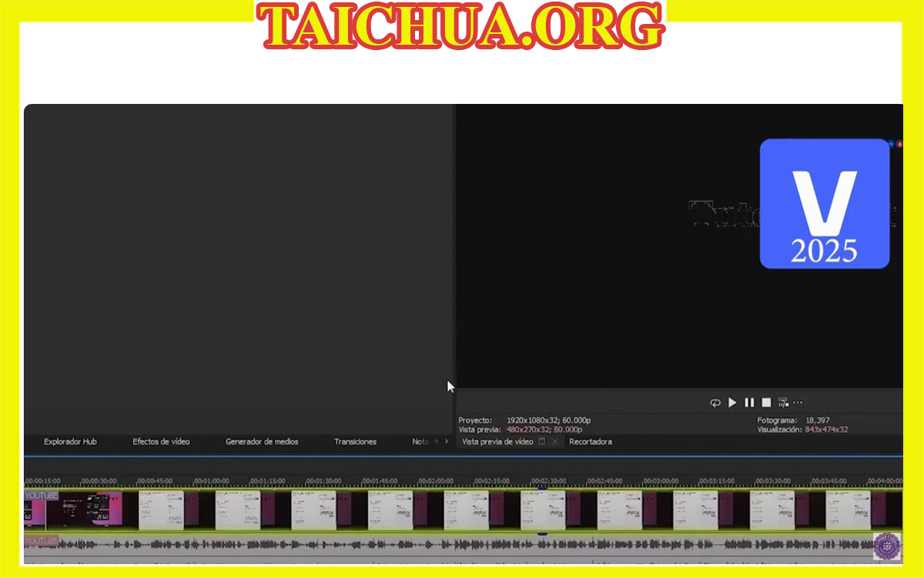Screen dimensions: 924x578
Task: Expand the hidden Nota tab
Action: [419, 442]
